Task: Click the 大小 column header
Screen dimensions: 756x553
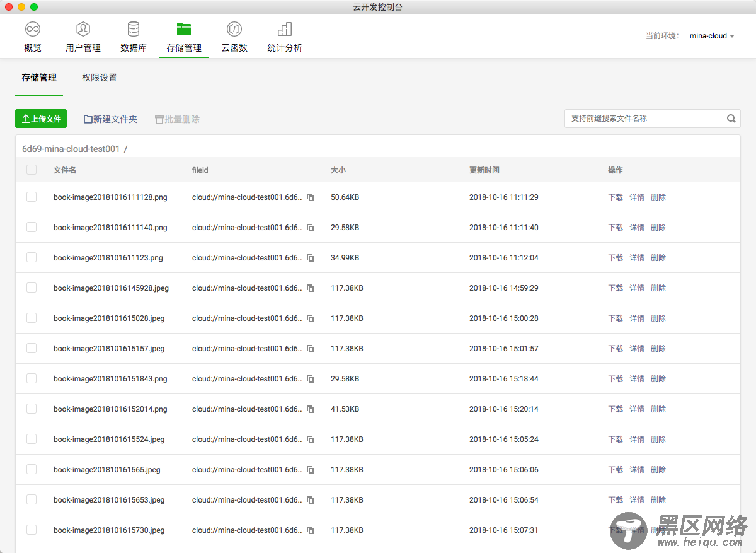Action: tap(338, 170)
